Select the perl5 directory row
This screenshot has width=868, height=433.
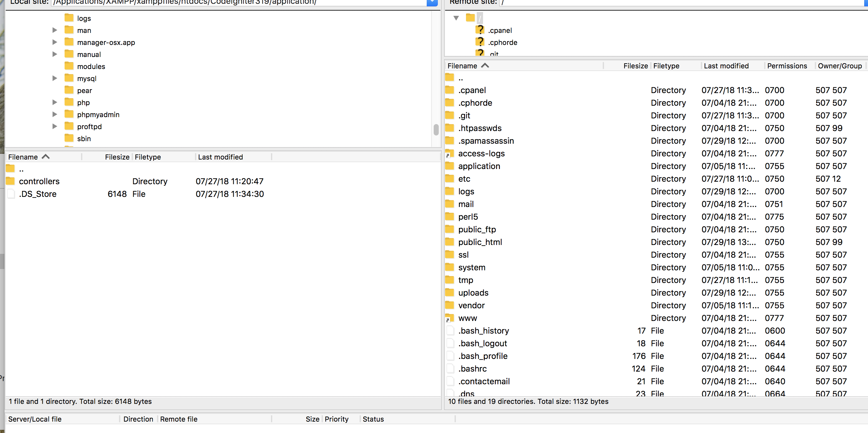(656, 217)
